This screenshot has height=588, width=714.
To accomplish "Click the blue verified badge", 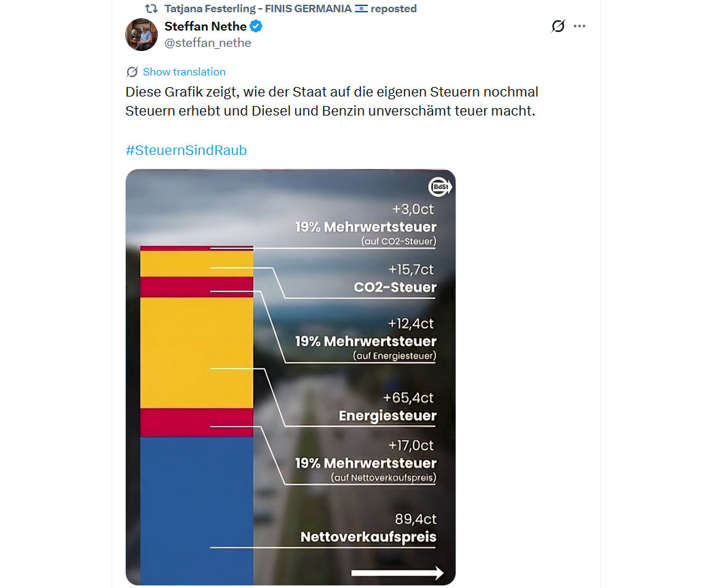I will click(x=256, y=27).
